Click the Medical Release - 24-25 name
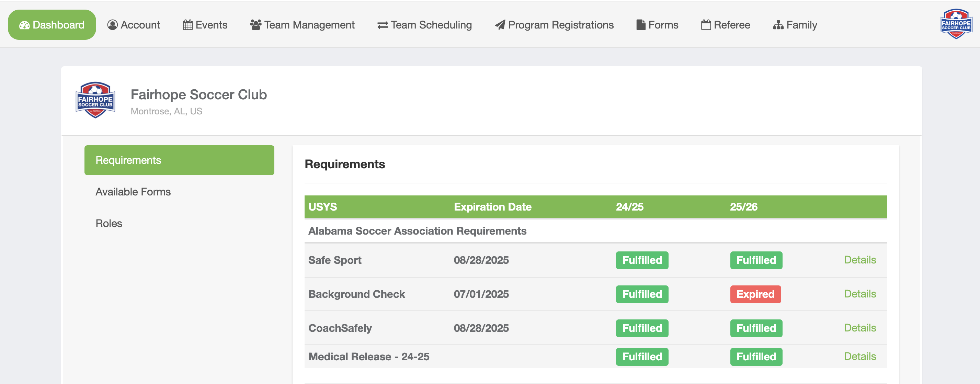The height and width of the screenshot is (384, 980). [x=369, y=357]
